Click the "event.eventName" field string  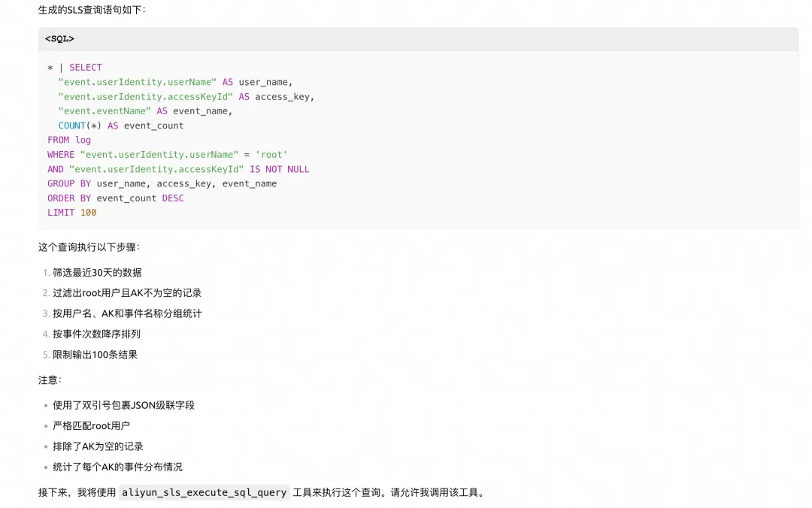[x=105, y=111]
